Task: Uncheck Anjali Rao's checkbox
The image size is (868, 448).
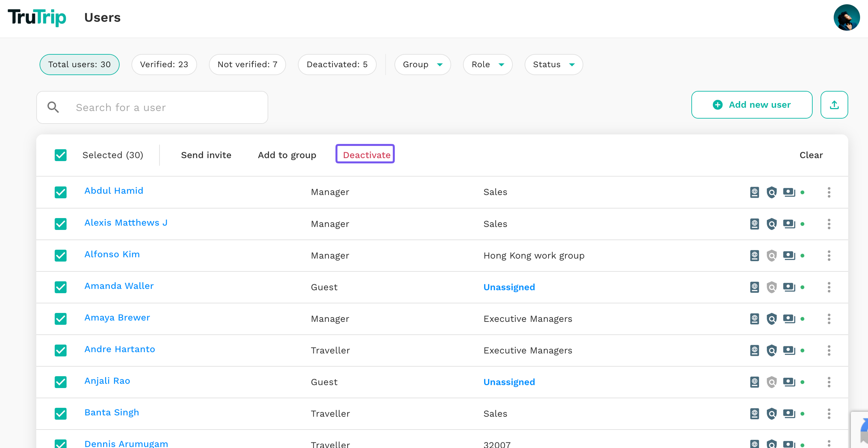Action: tap(61, 382)
